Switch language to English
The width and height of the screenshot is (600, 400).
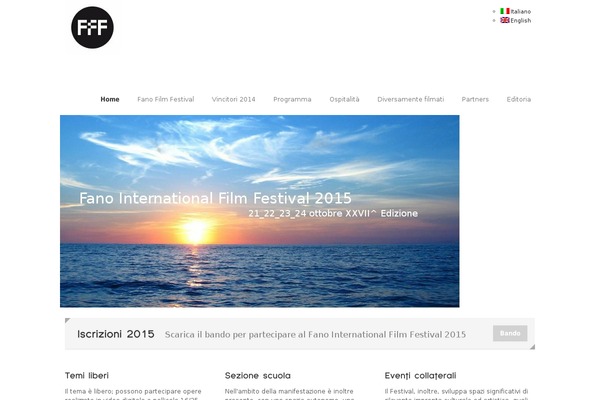[x=520, y=20]
